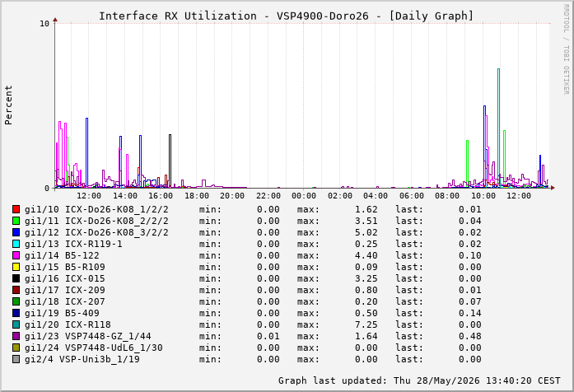Click the green swatch for gi1/11 ICX-Do26-K08_2/2/2
The image size is (574, 392).
click(16, 221)
